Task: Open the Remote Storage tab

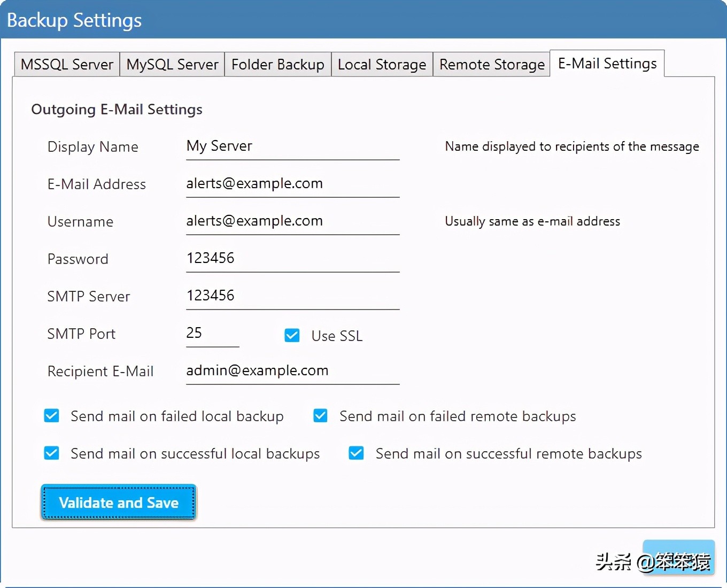Action: [491, 64]
